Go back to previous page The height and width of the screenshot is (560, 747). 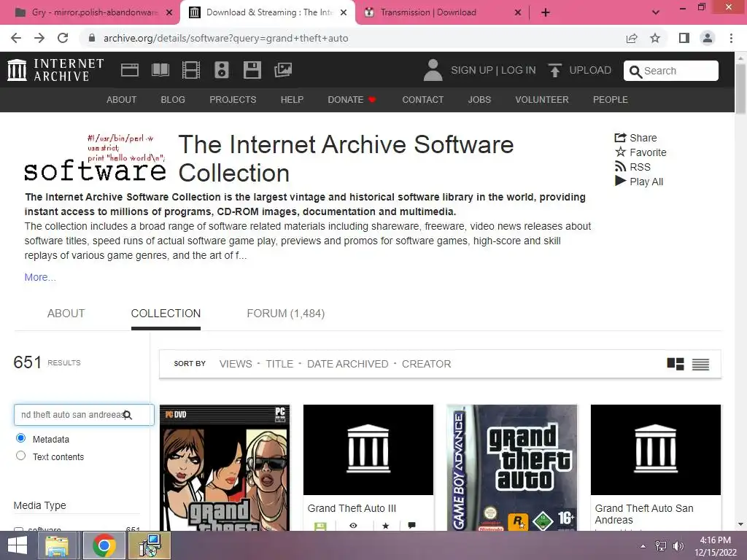click(16, 38)
